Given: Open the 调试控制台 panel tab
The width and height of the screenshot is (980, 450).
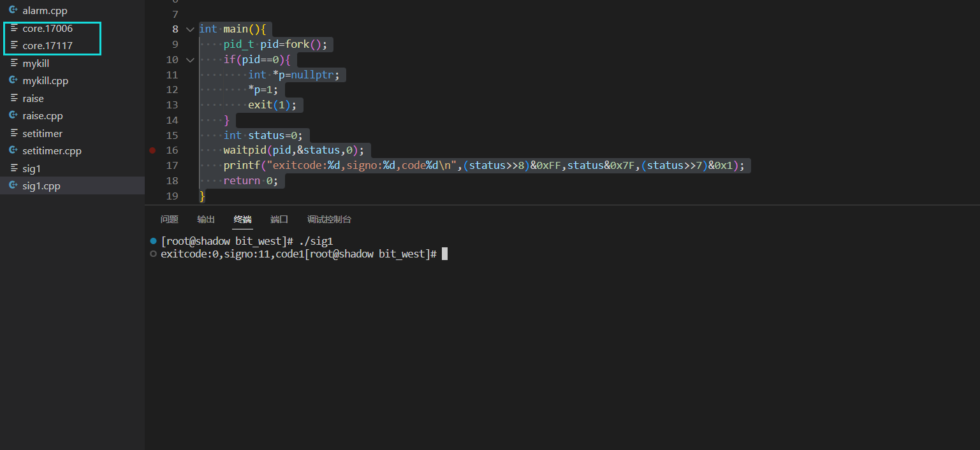Looking at the screenshot, I should pos(329,219).
